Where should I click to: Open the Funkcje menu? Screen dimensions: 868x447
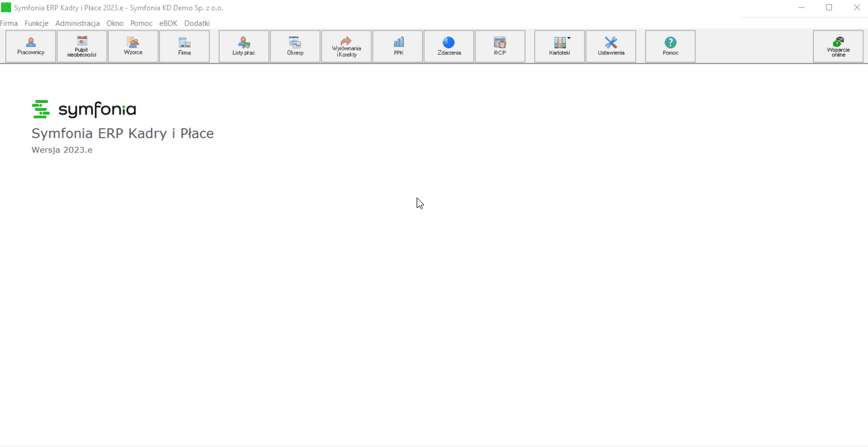click(37, 23)
